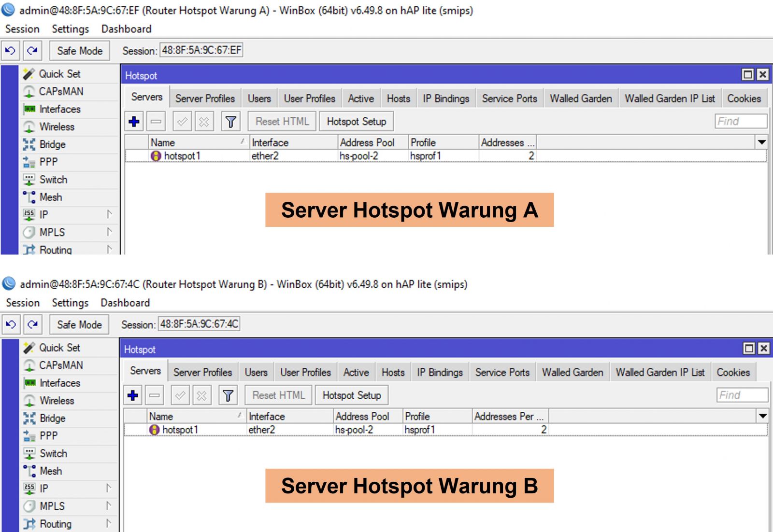Screen dimensions: 773x532
Task: Open the Wireless menu in Warung A
Action: 57,126
